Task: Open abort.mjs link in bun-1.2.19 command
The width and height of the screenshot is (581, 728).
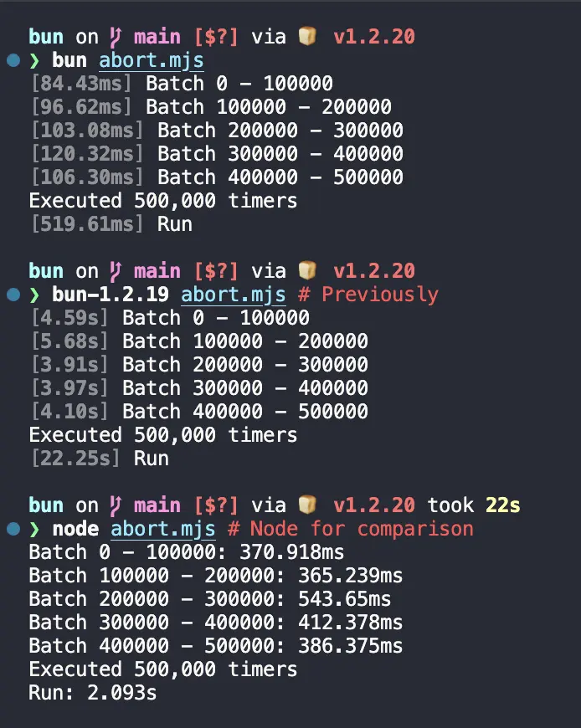Action: 233,295
